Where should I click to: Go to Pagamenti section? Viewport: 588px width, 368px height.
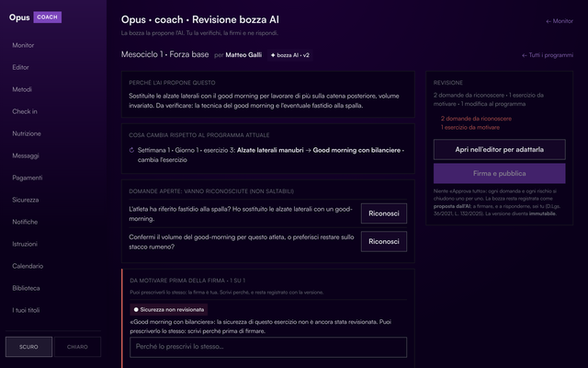pyautogui.click(x=27, y=178)
